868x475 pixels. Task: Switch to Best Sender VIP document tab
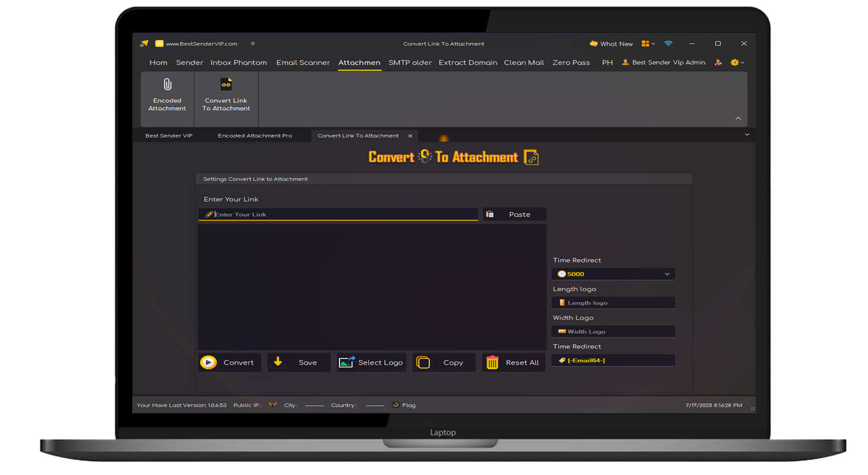[x=169, y=136]
